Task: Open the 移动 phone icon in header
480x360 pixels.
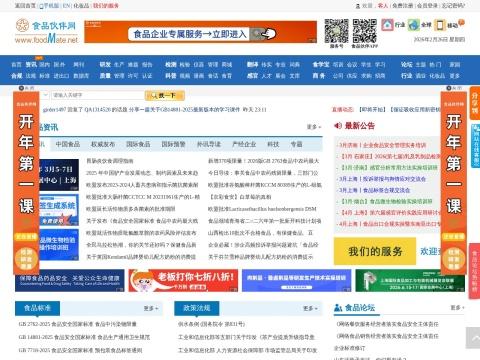Action: 440,25
